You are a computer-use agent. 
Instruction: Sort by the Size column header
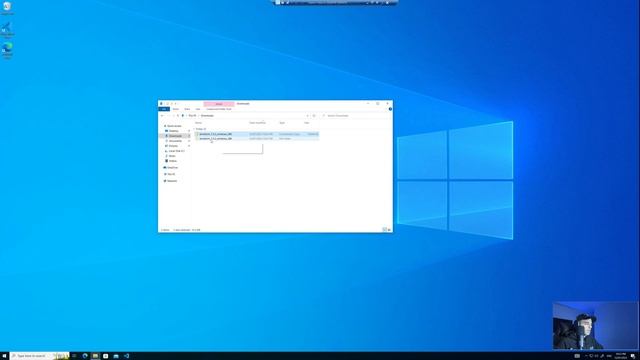click(307, 123)
